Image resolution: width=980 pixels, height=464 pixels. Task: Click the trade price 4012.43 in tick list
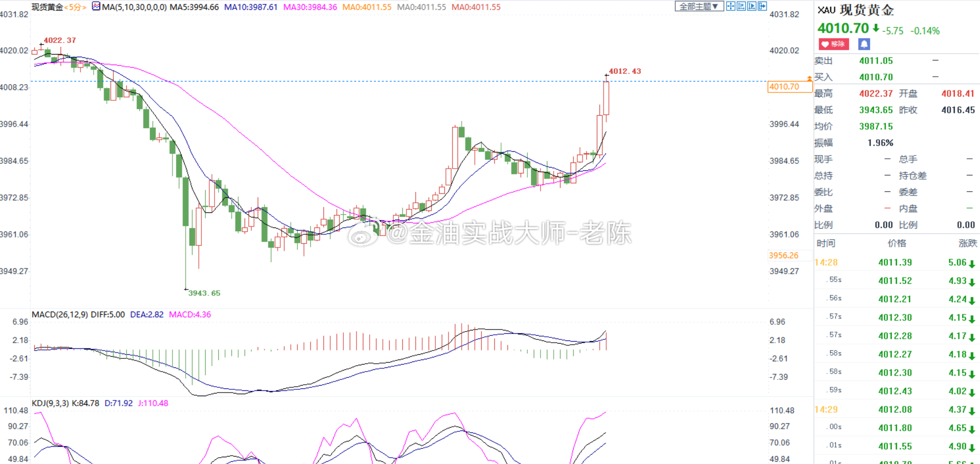(x=895, y=391)
